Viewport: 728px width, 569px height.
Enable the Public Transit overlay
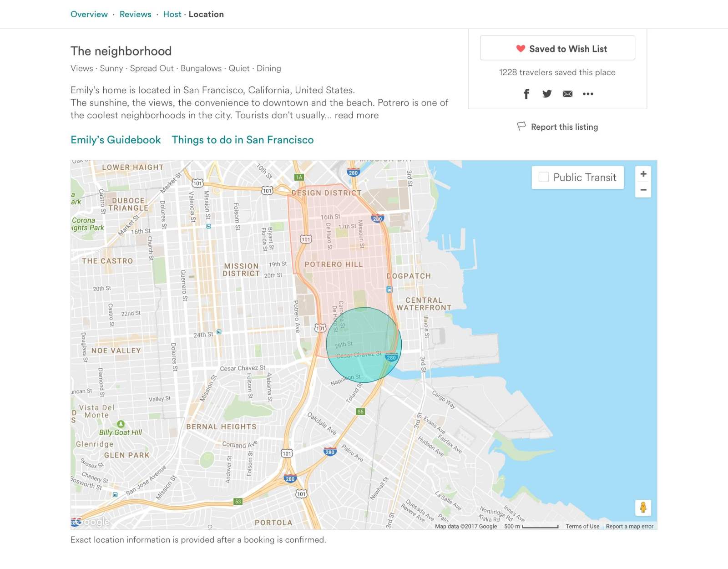543,177
